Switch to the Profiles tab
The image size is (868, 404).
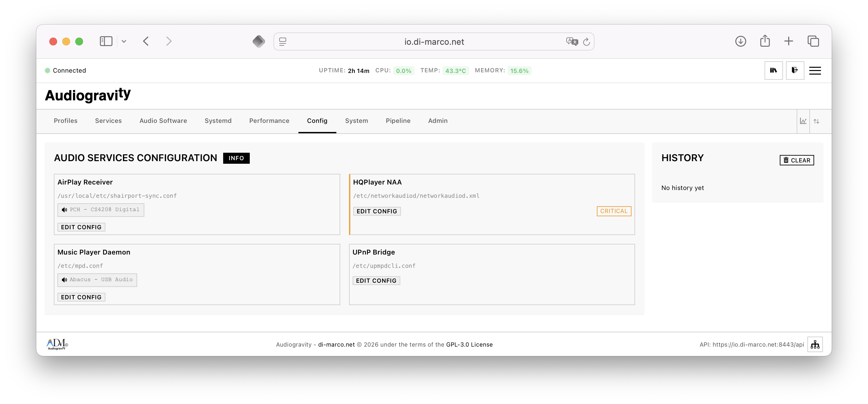pyautogui.click(x=66, y=121)
